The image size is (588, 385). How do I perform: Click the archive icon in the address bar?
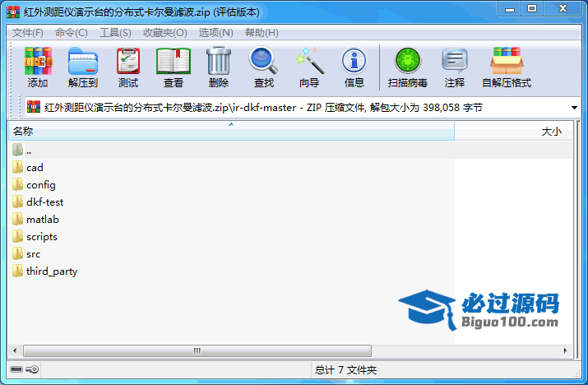34,107
